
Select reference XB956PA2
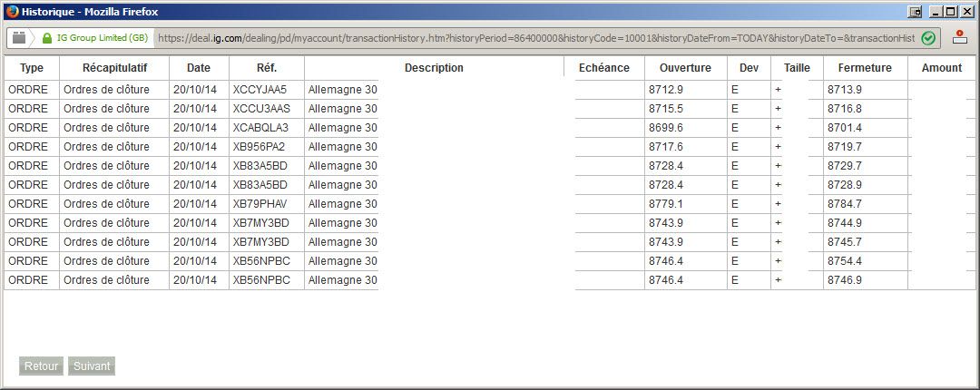pos(260,147)
